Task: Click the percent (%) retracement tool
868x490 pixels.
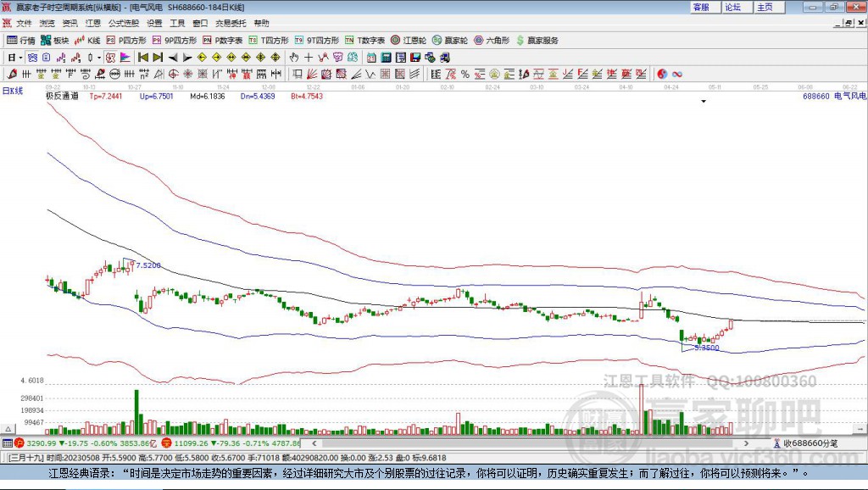Action: 465,75
